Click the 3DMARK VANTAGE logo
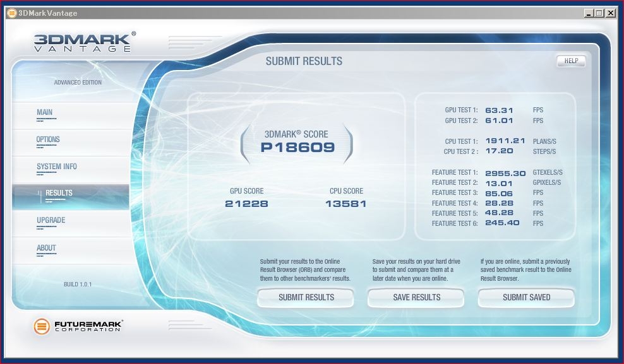This screenshot has width=624, height=364. tap(85, 42)
